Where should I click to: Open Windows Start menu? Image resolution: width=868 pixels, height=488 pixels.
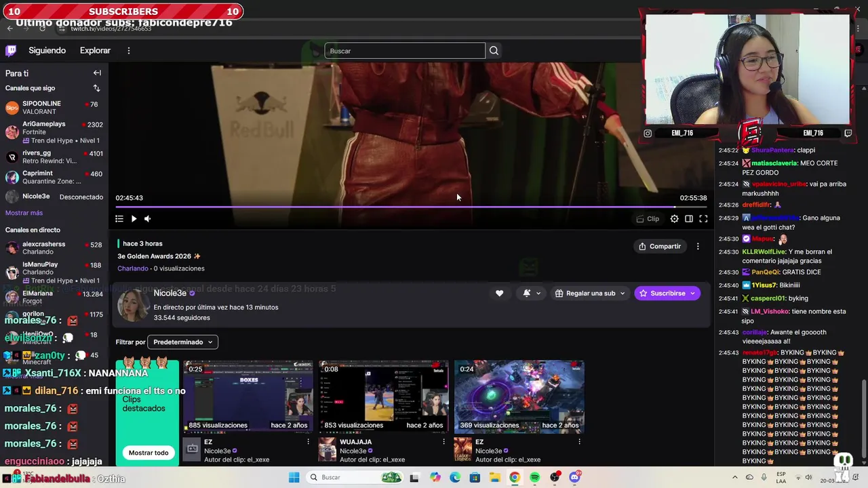point(294,478)
